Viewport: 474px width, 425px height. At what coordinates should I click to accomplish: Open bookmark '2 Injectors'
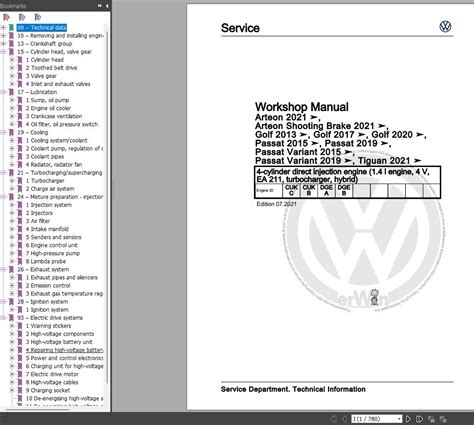[39, 213]
